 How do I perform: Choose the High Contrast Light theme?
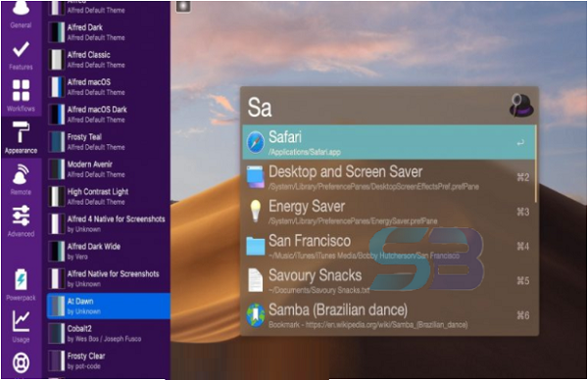click(x=108, y=197)
